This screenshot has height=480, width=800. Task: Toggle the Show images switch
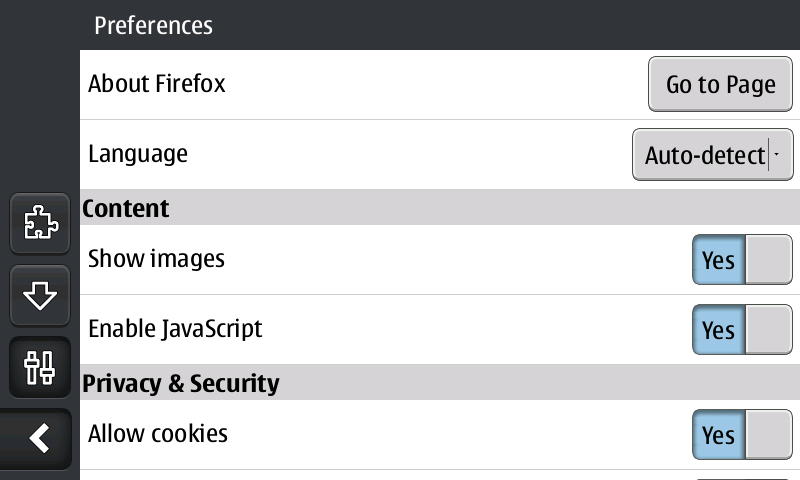click(x=742, y=260)
